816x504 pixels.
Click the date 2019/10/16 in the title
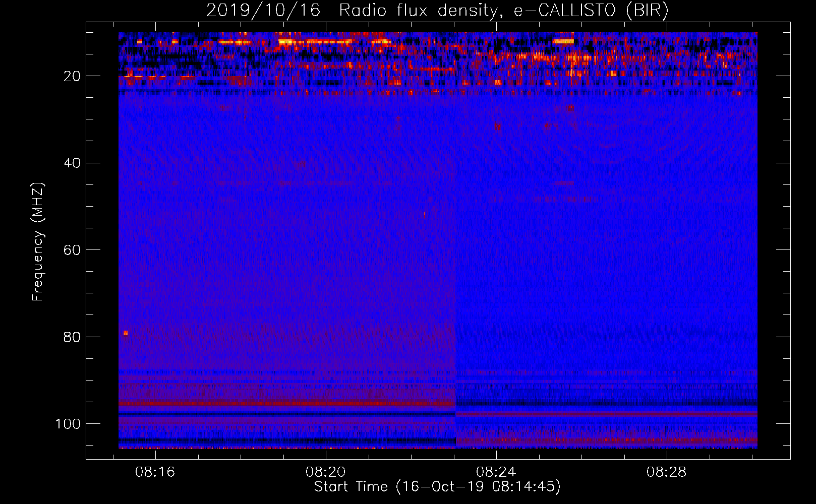tap(263, 10)
